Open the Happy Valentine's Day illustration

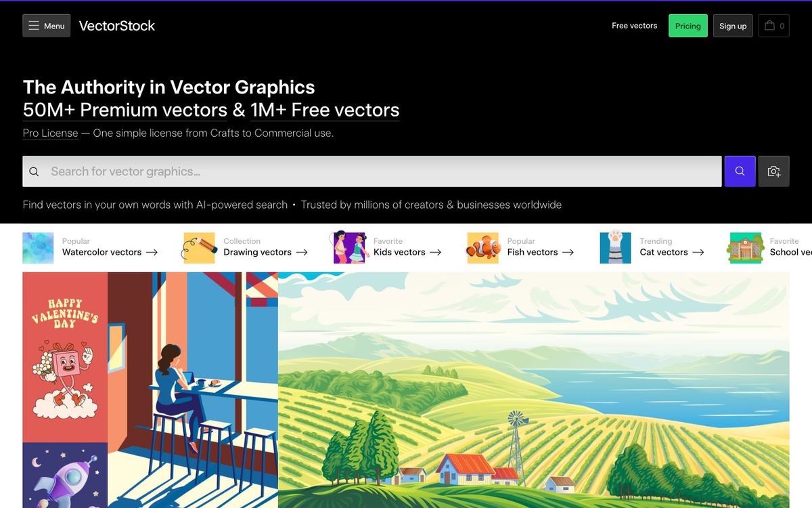[65, 357]
